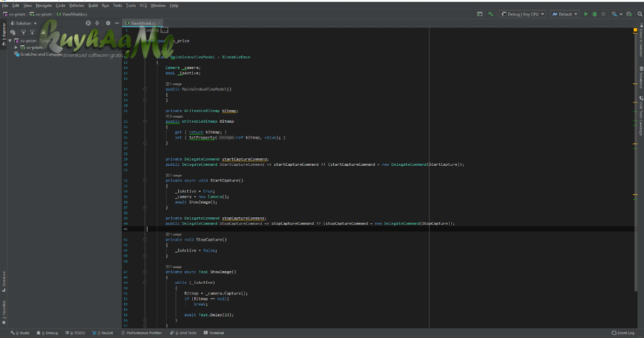Image resolution: width=644 pixels, height=338 pixels.
Task: Open the dropdown arrow next to attach icon
Action: (x=620, y=14)
